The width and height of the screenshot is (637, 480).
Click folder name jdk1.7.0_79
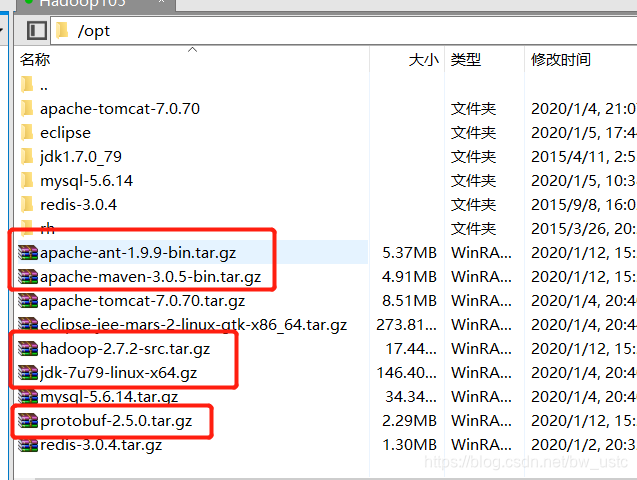coord(80,157)
